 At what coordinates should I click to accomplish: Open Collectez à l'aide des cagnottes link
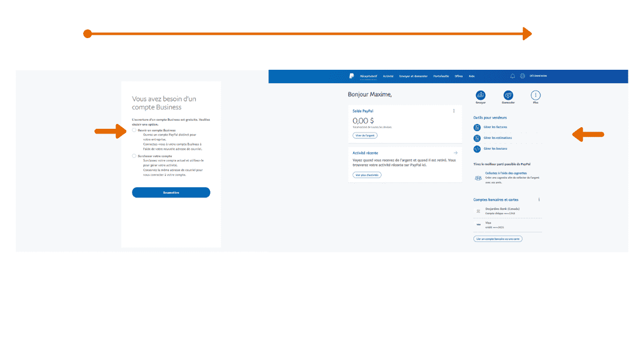pyautogui.click(x=506, y=173)
